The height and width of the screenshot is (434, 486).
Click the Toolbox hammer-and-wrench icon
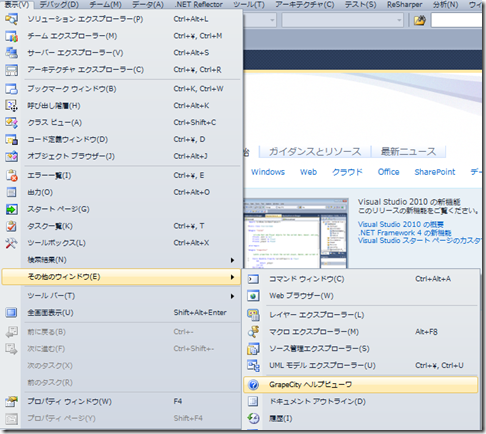pos(11,243)
